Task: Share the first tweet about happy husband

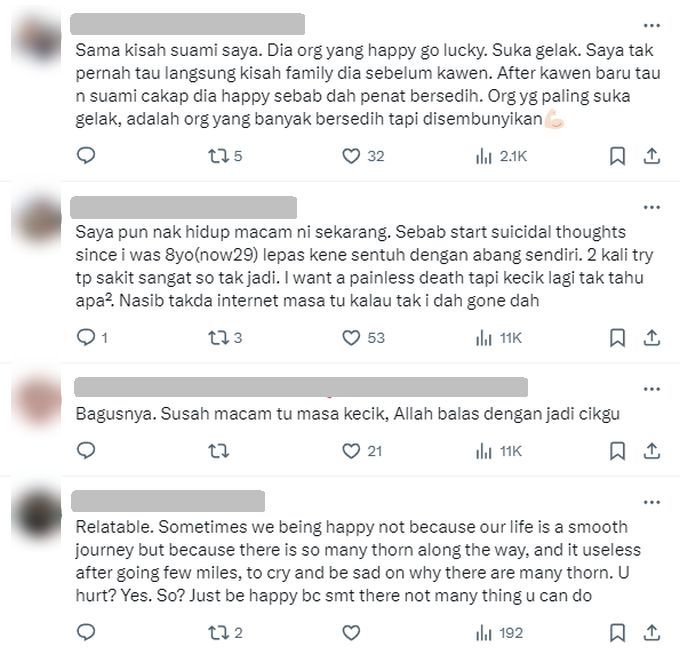Action: (651, 156)
